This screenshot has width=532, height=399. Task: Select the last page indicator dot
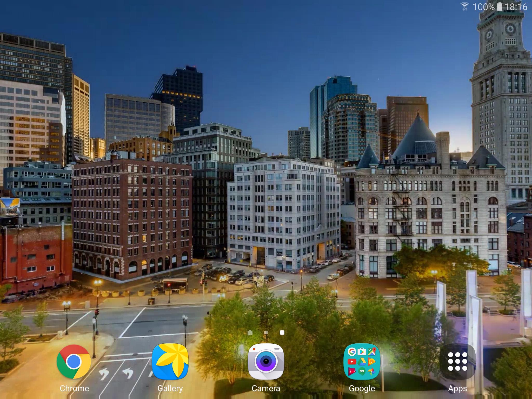pyautogui.click(x=282, y=332)
